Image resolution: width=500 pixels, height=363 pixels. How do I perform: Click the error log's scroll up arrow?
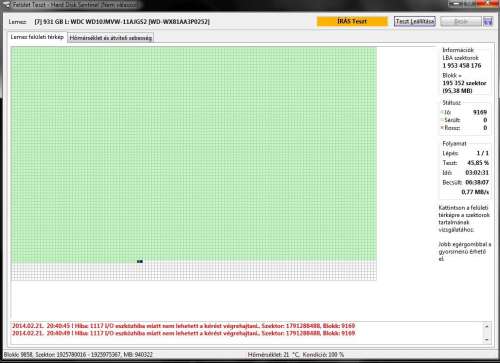pos(487,326)
